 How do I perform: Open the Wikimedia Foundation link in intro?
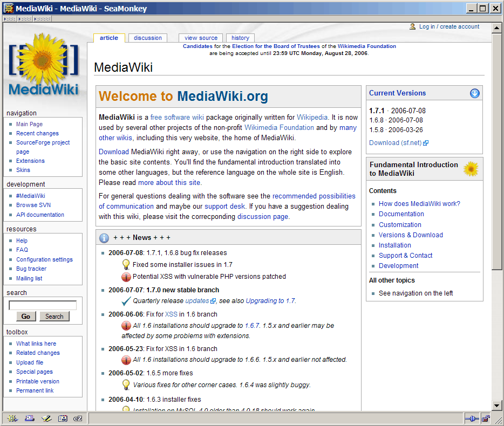click(279, 128)
